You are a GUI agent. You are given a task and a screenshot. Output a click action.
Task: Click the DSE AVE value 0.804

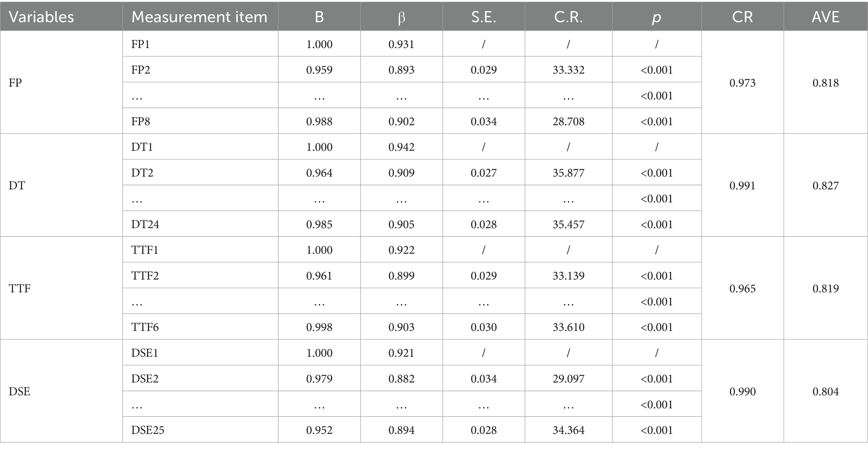825,391
